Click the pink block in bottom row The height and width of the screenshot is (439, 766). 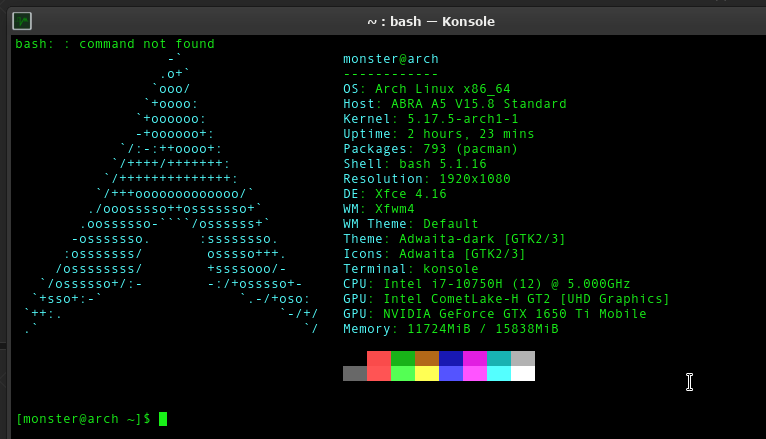[474, 374]
